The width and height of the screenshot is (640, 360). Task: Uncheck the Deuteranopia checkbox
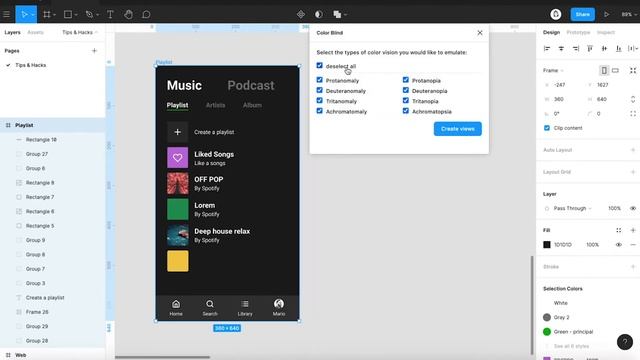pyautogui.click(x=405, y=90)
